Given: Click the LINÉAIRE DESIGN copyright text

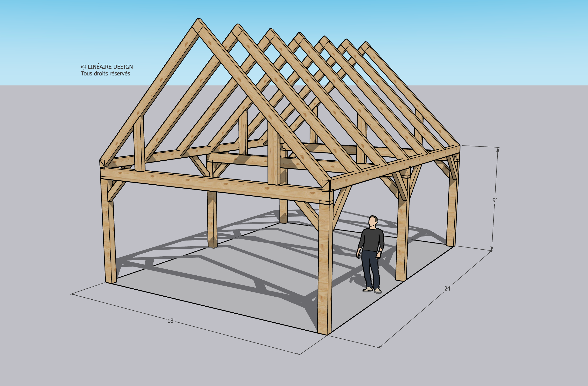Looking at the screenshot, I should [107, 67].
